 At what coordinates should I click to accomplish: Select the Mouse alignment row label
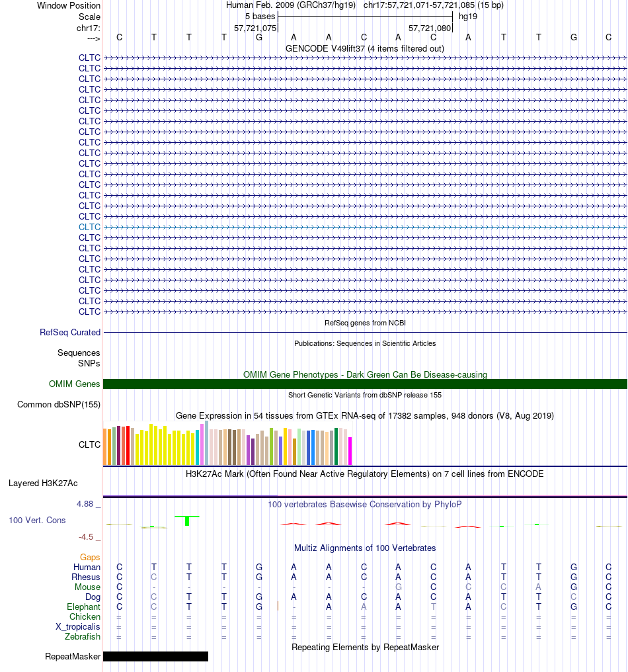(87, 587)
